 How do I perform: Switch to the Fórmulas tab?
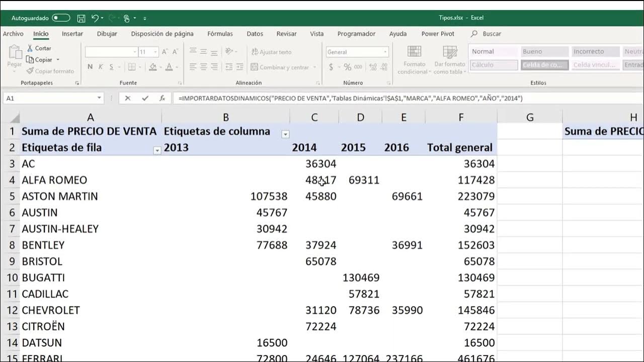pos(220,34)
